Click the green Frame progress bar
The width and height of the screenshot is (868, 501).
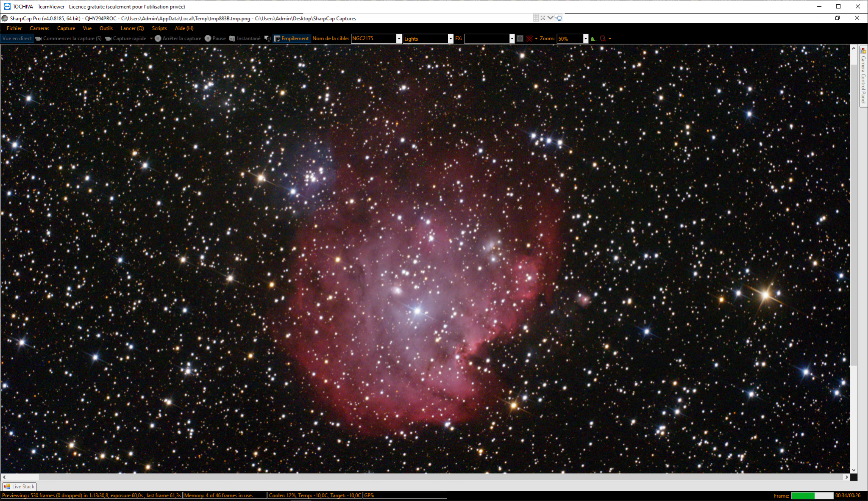(812, 495)
